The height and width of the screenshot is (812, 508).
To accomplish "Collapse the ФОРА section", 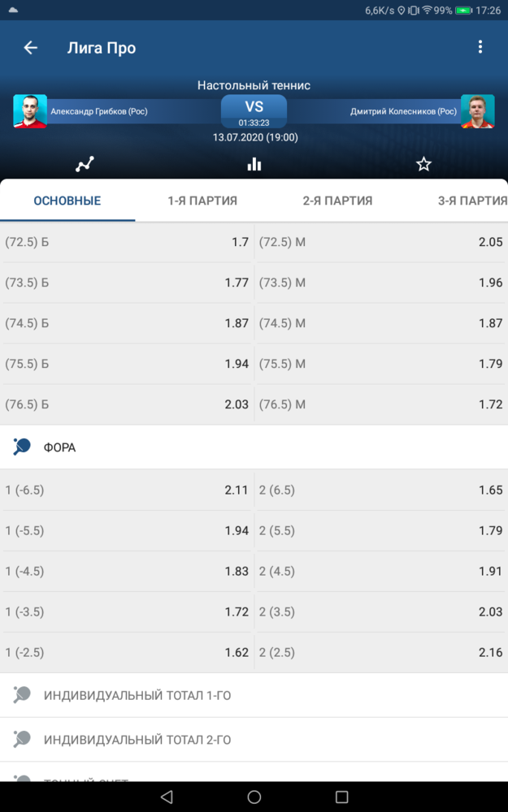I will click(254, 447).
